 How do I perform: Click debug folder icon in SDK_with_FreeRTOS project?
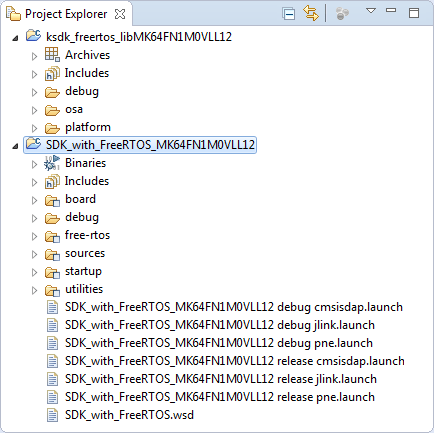(52, 218)
